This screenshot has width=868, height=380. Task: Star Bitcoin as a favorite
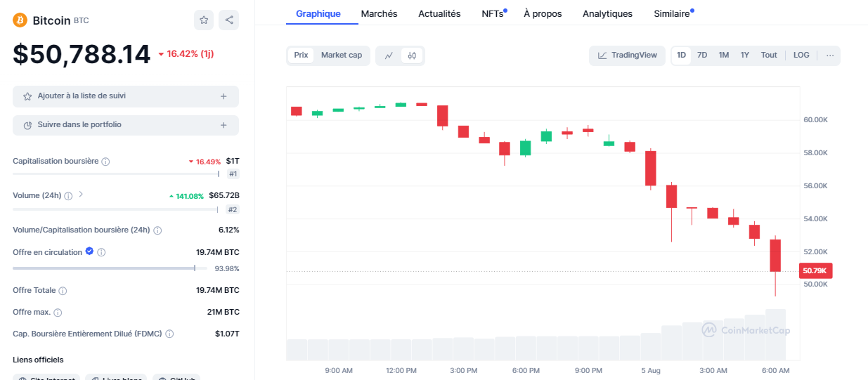coord(204,20)
